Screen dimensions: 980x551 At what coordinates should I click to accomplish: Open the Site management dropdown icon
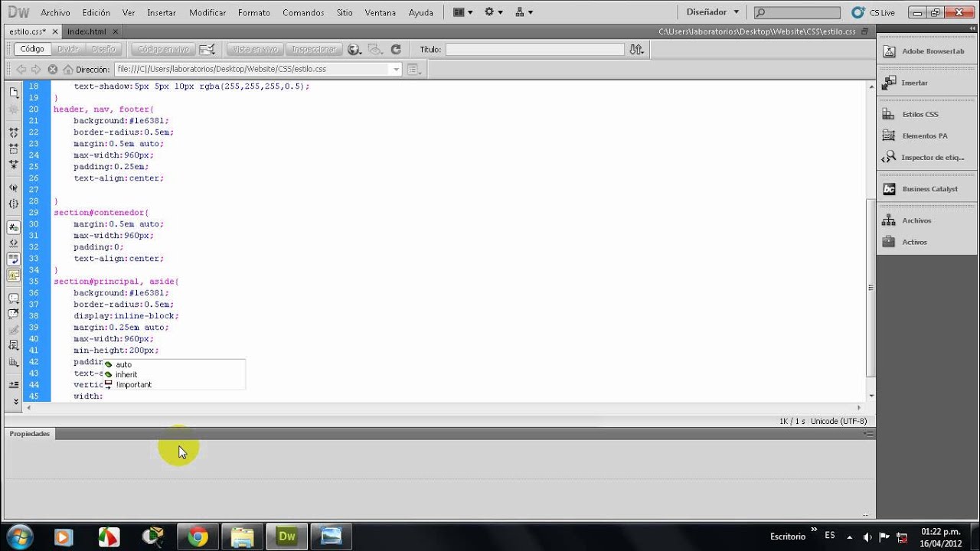pos(524,12)
